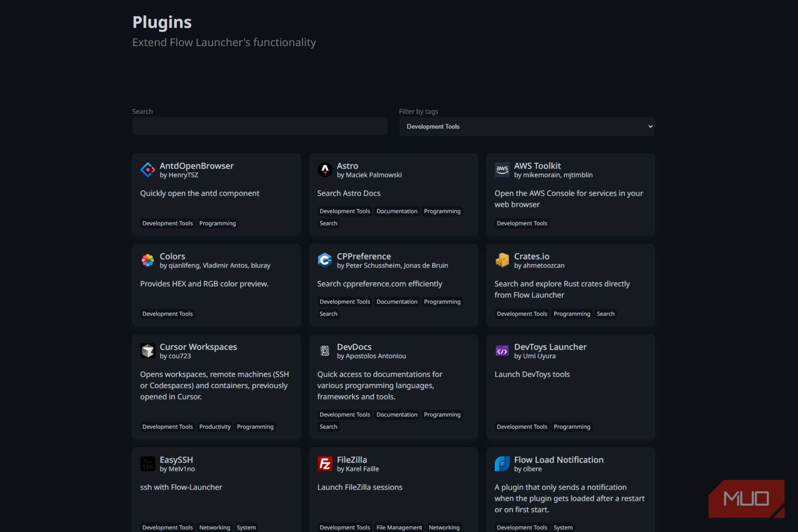Click the Programming tag on AntdOpenBrowser card
The image size is (798, 532).
(x=217, y=223)
